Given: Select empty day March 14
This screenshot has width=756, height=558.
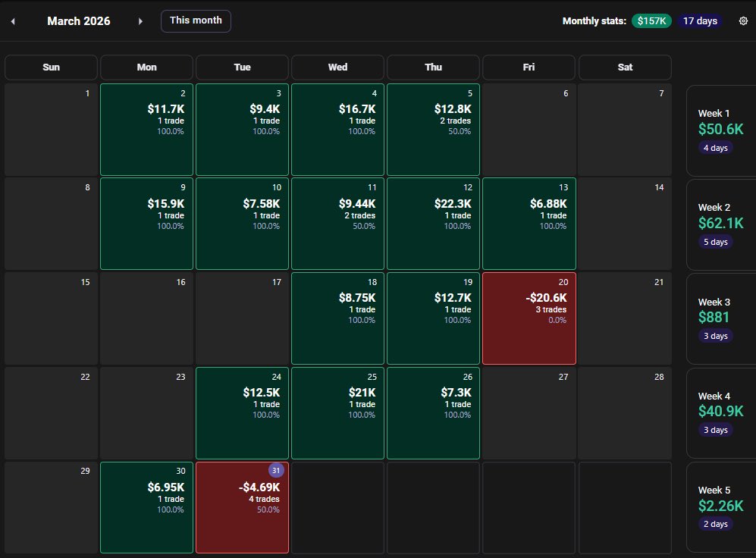Looking at the screenshot, I should (625, 224).
